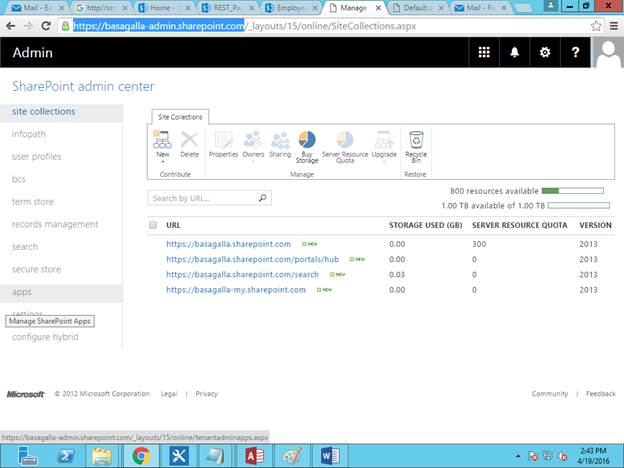
Task: Open term store in left navigation
Action: coord(33,202)
